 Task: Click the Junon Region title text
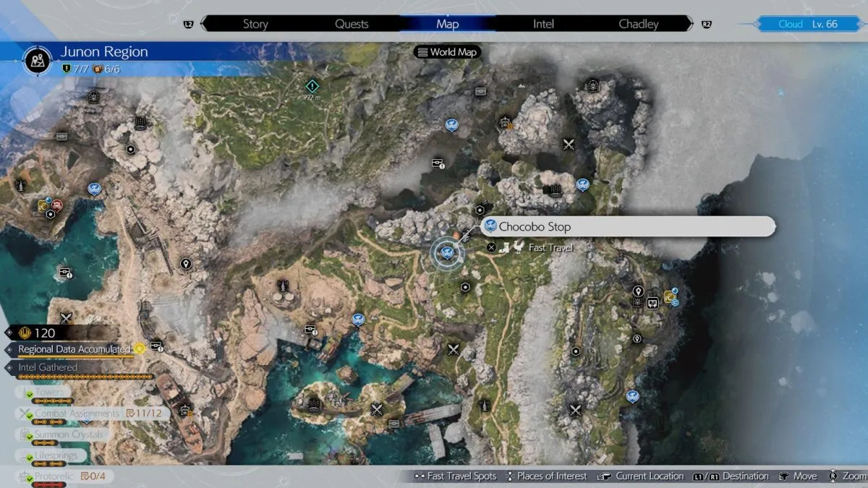pos(104,52)
